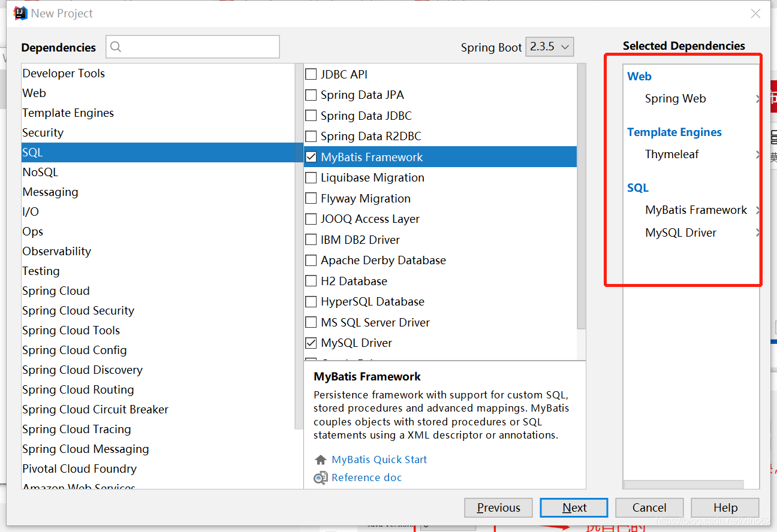The image size is (777, 532).
Task: Select the Web category in the list
Action: coord(158,93)
